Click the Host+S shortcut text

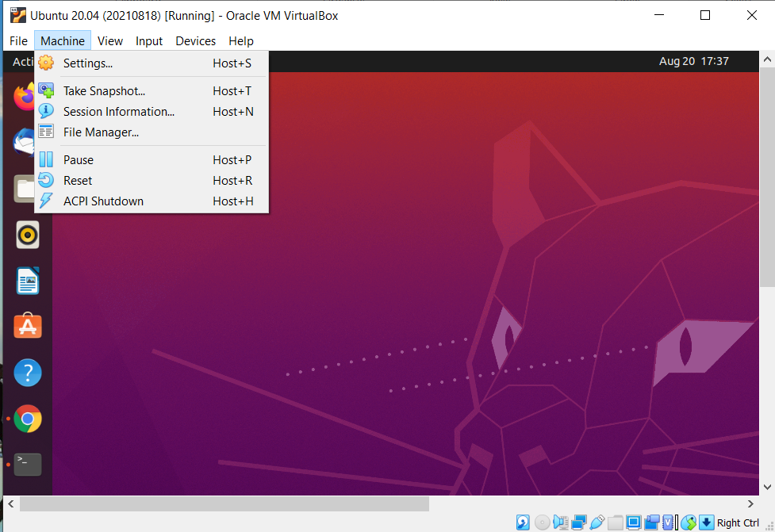pyautogui.click(x=232, y=63)
